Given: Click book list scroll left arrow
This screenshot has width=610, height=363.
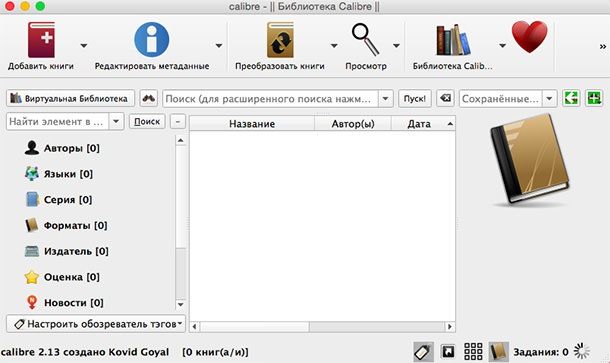Looking at the screenshot, I should [x=195, y=326].
